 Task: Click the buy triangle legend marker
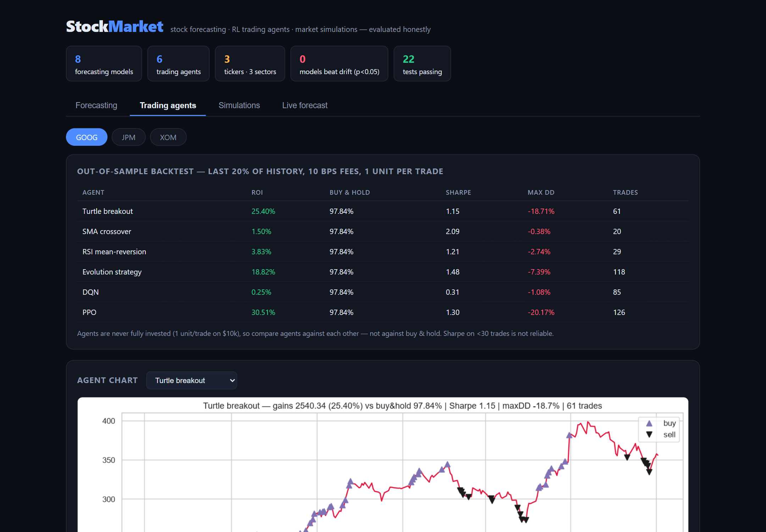pos(649,423)
